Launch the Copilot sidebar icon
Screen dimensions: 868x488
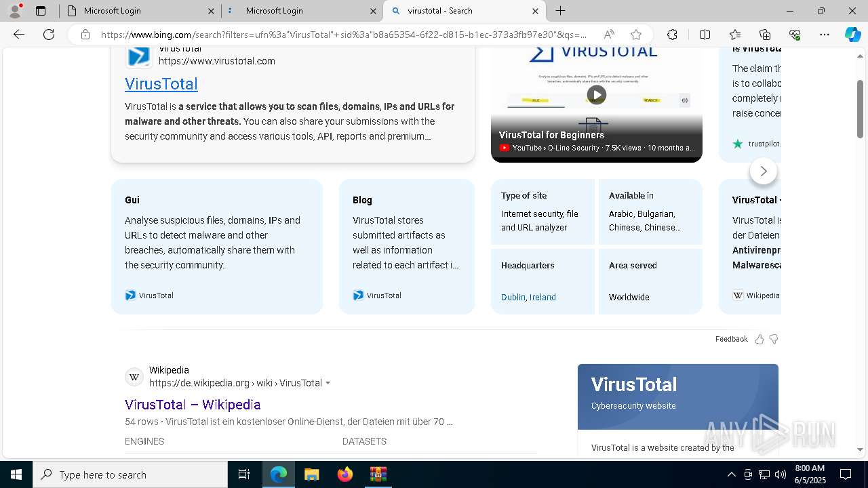pyautogui.click(x=852, y=35)
